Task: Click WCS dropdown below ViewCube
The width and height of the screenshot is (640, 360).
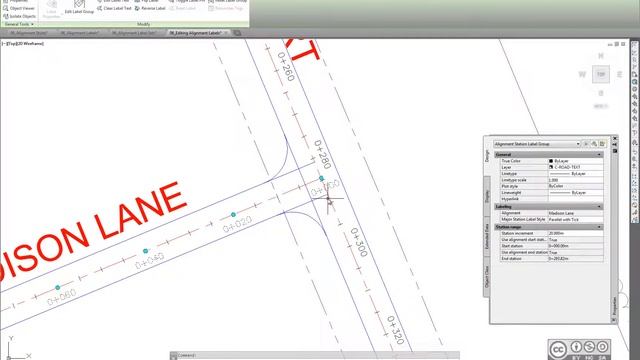Action: coord(601,106)
